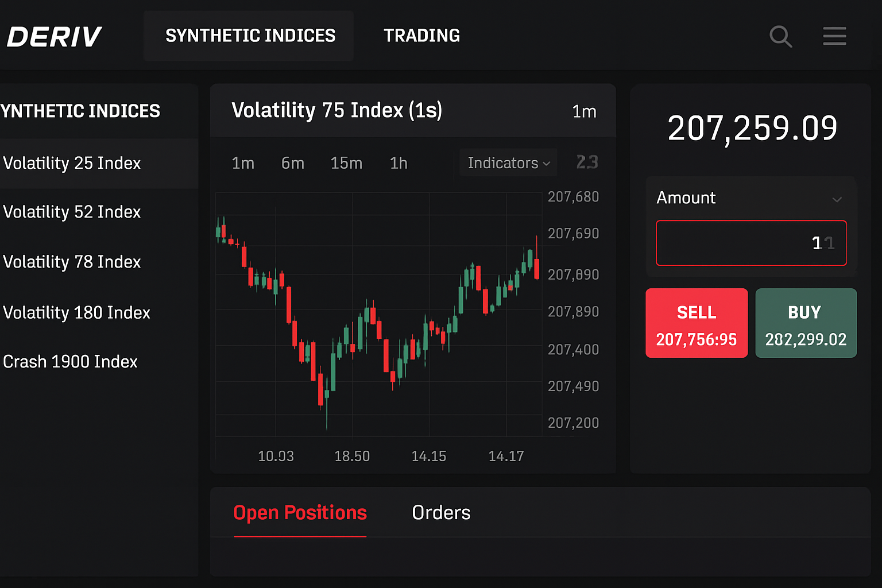The image size is (882, 588).
Task: Switch to the TRADING tab
Action: [x=422, y=36]
